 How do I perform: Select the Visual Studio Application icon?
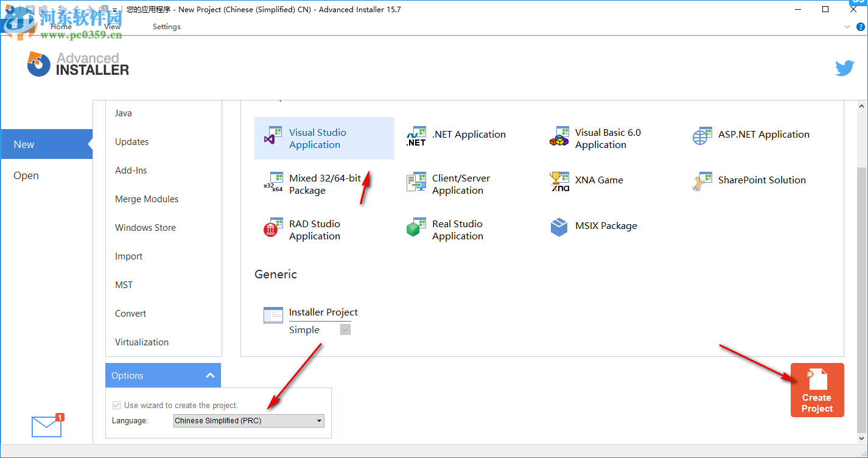tap(272, 135)
